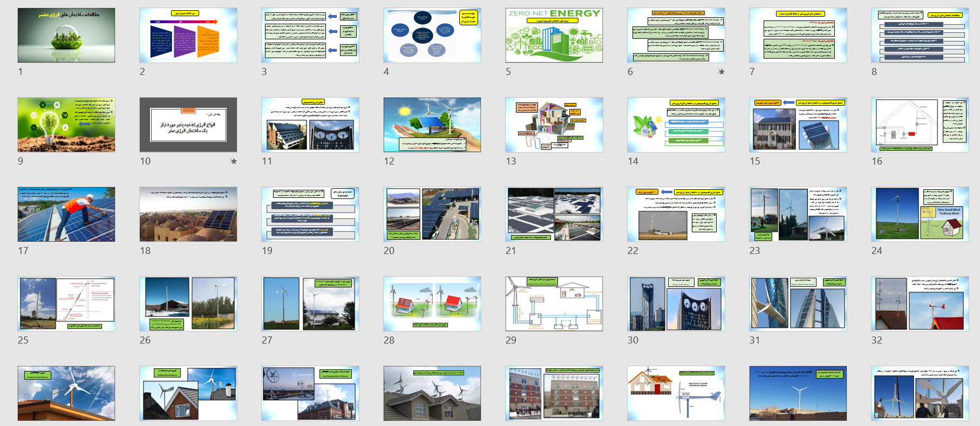Viewport: 980px width, 426px height.
Task: Select slide 8 thumbnail with dark blue bars
Action: tap(920, 35)
